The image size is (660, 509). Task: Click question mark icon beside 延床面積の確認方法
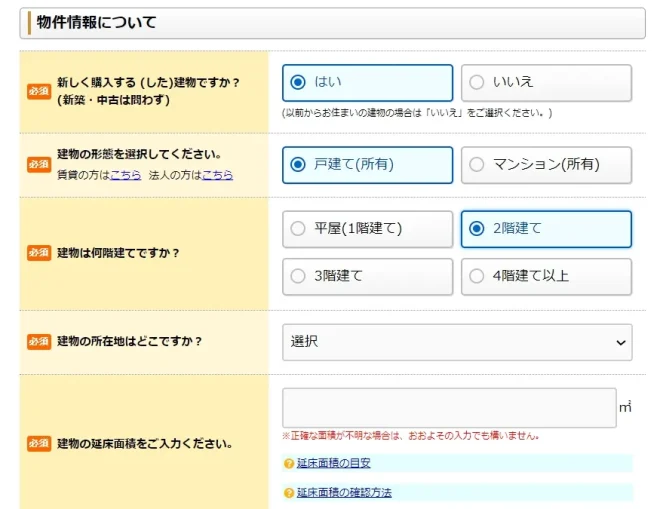(289, 493)
